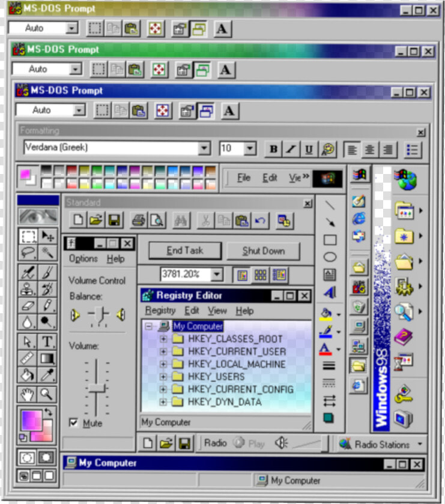Click the Shut Down button
445x504 pixels.
(264, 251)
